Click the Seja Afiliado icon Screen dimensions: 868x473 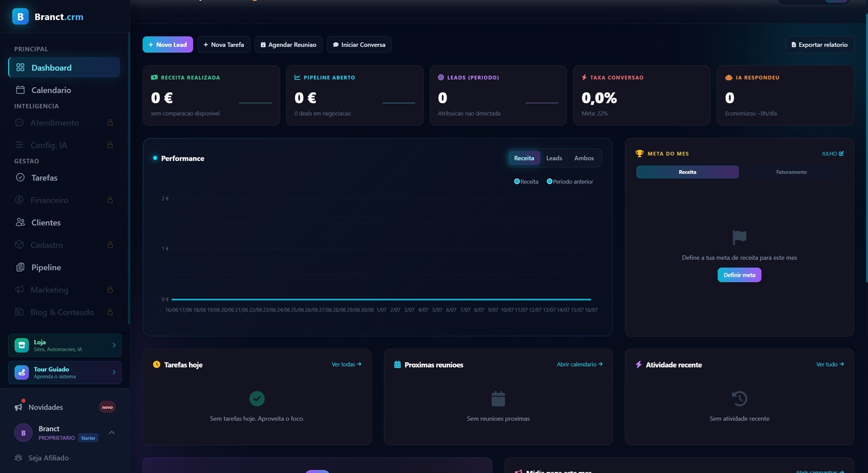18,458
